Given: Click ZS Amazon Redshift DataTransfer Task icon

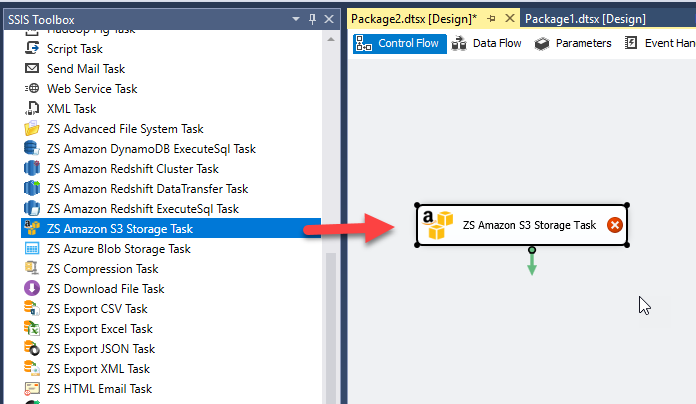Looking at the screenshot, I should [32, 188].
